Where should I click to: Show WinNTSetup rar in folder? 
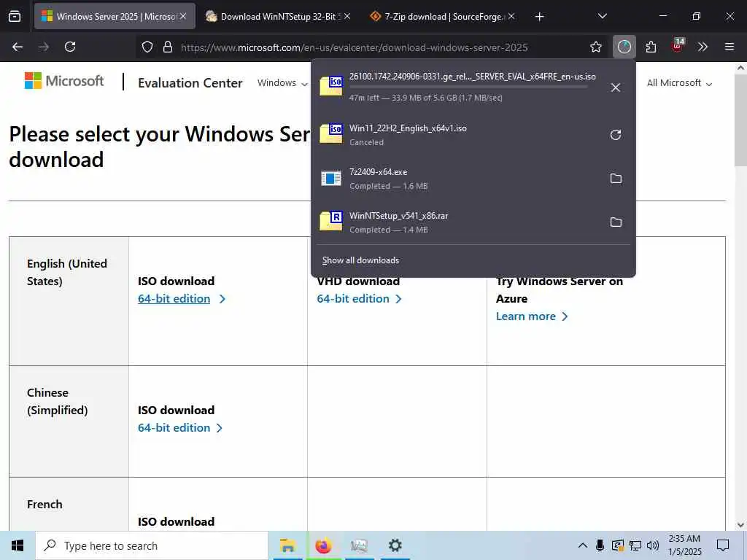616,222
